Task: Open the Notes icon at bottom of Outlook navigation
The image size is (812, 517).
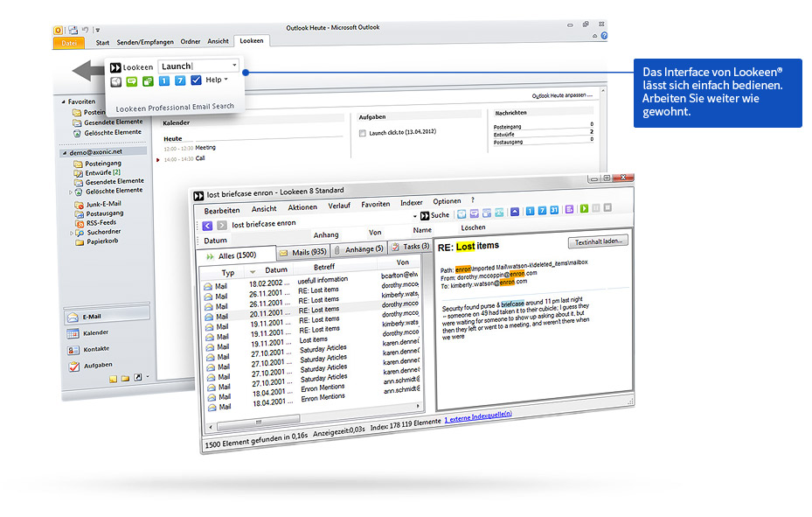Action: tap(113, 379)
